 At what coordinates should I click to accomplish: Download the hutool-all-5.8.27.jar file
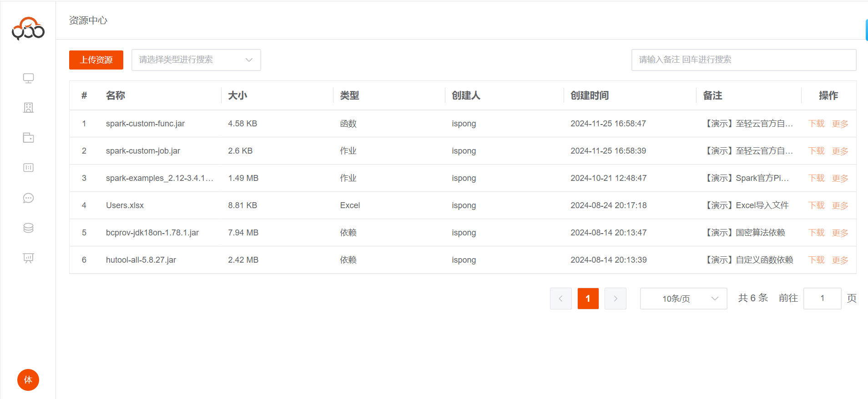(x=816, y=260)
